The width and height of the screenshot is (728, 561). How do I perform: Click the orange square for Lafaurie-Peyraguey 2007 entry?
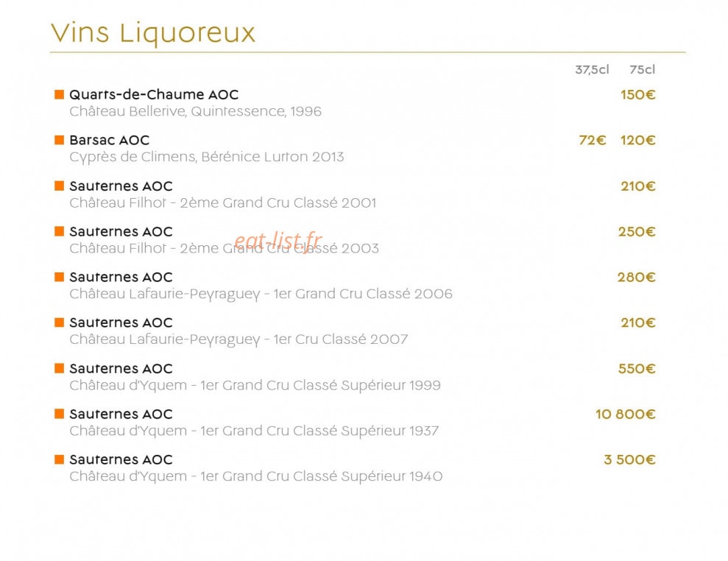pos(59,322)
